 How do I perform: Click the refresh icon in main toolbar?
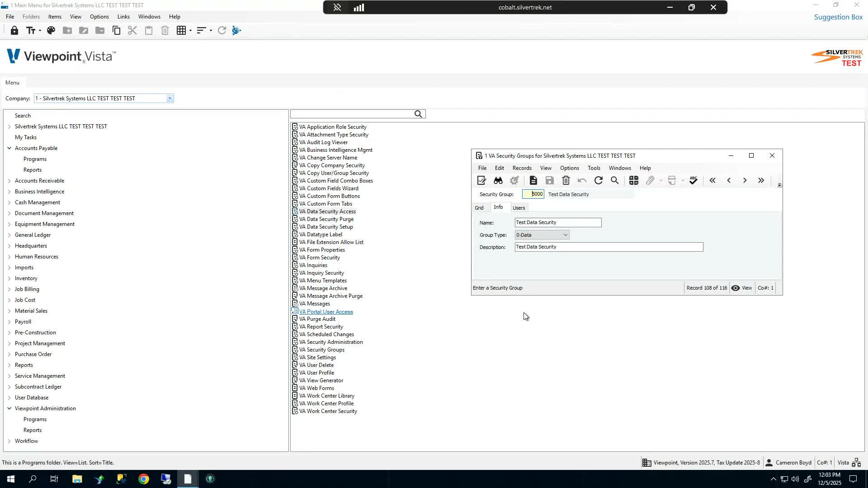pos(222,31)
